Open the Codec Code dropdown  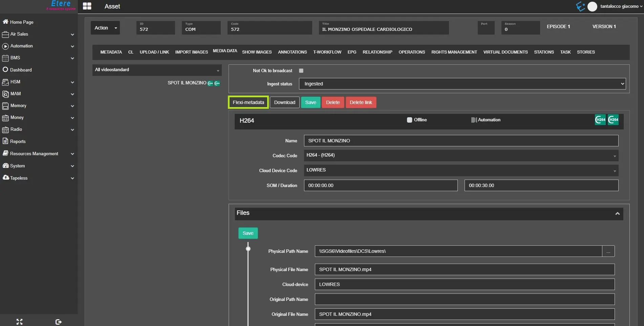point(461,155)
